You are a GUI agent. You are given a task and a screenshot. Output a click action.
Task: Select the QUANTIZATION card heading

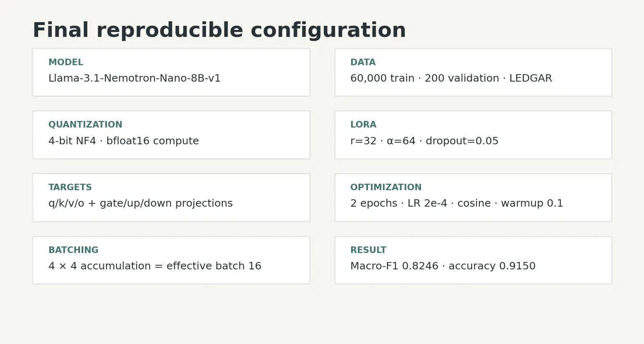(85, 125)
